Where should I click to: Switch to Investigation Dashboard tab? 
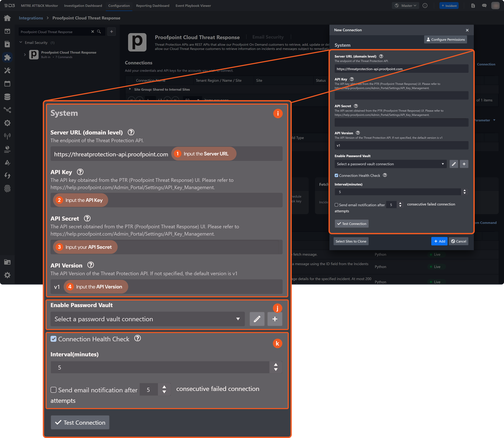[x=83, y=6]
